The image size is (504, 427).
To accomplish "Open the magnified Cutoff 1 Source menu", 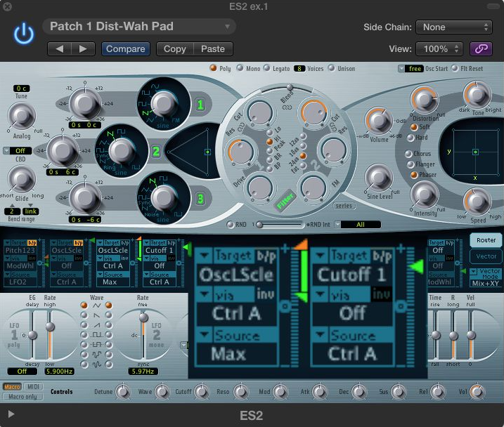I will tap(352, 335).
